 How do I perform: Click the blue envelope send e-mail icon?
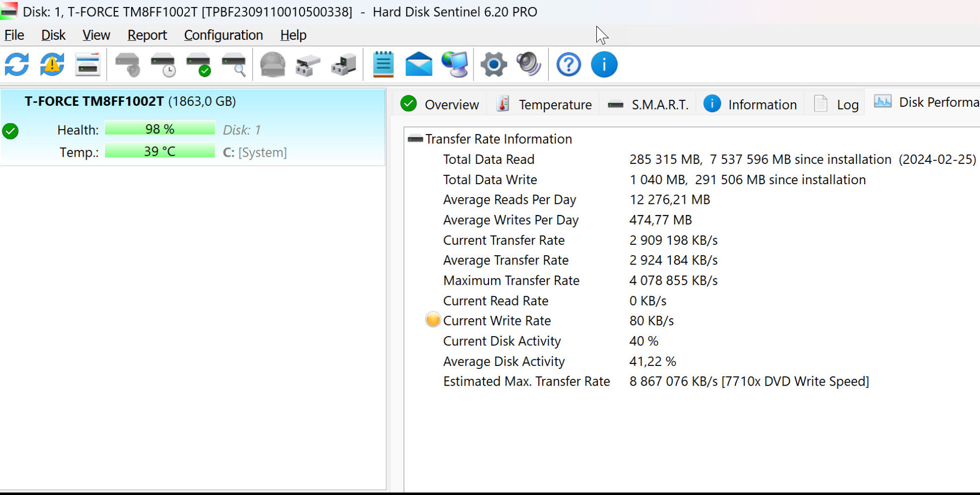[419, 65]
